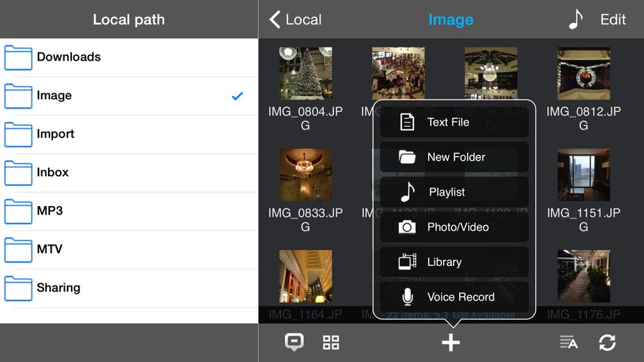The width and height of the screenshot is (644, 362).
Task: Open the hanging chandelier mall thumbnail
Action: (491, 73)
